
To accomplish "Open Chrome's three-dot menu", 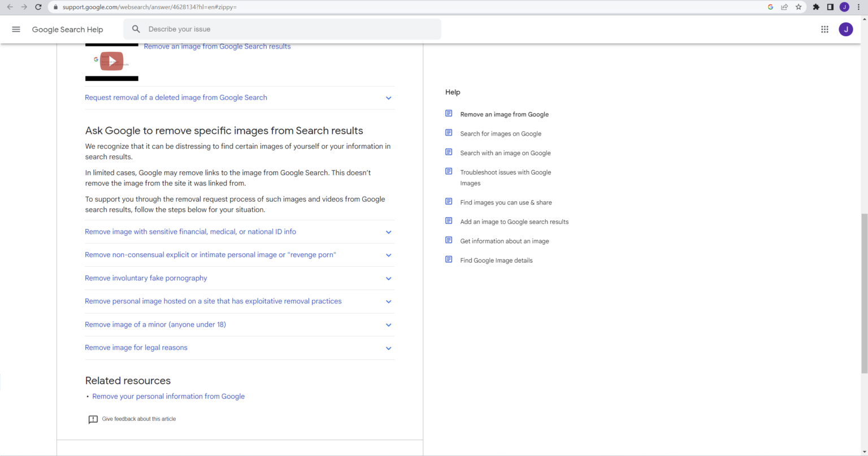I will click(x=859, y=7).
